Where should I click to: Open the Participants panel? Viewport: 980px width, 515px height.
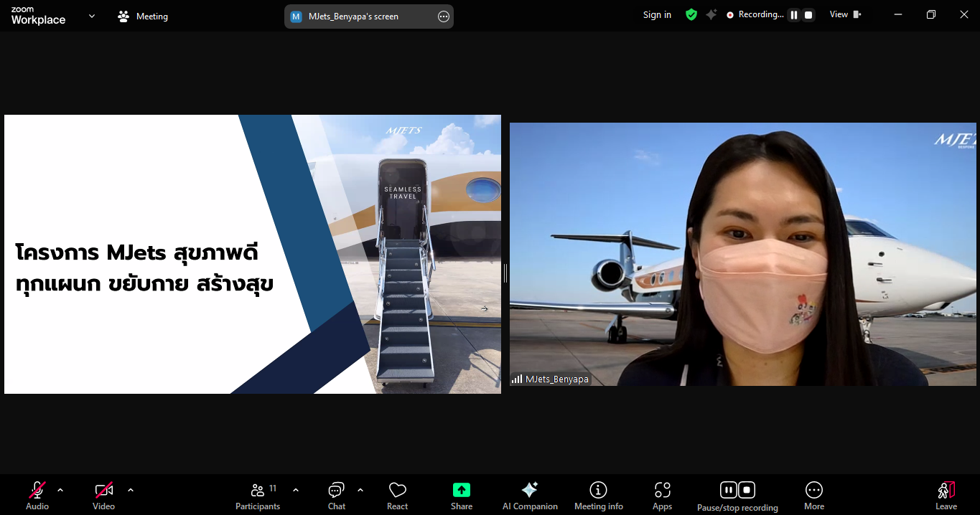tap(258, 496)
